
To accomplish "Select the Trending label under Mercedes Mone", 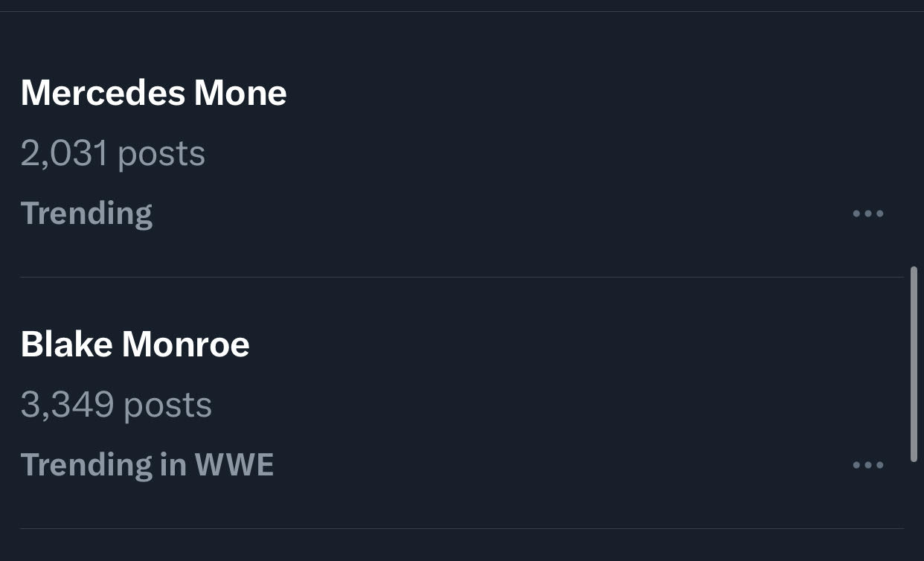I will tap(86, 214).
